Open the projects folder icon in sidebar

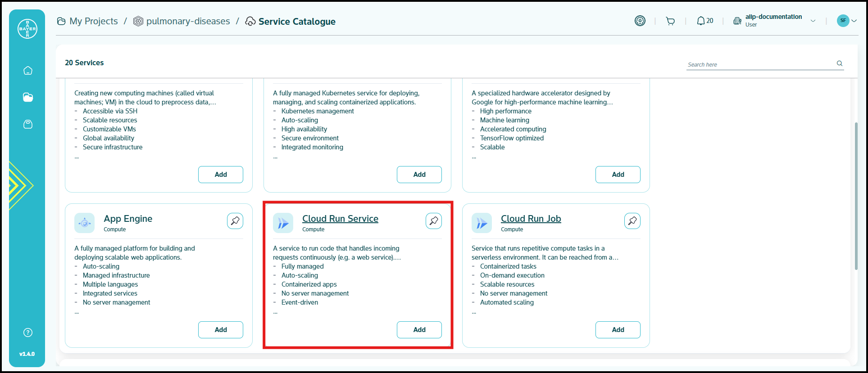pyautogui.click(x=28, y=97)
